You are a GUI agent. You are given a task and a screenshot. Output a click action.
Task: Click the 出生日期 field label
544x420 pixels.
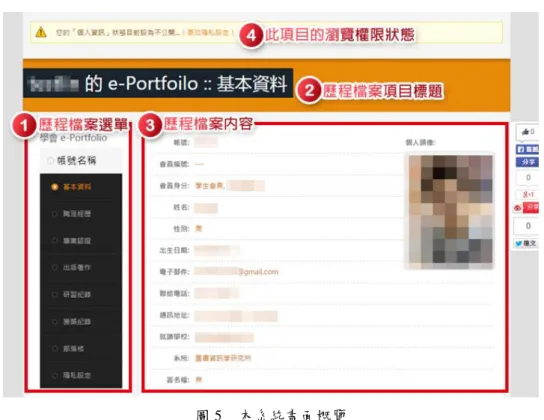[x=175, y=250]
